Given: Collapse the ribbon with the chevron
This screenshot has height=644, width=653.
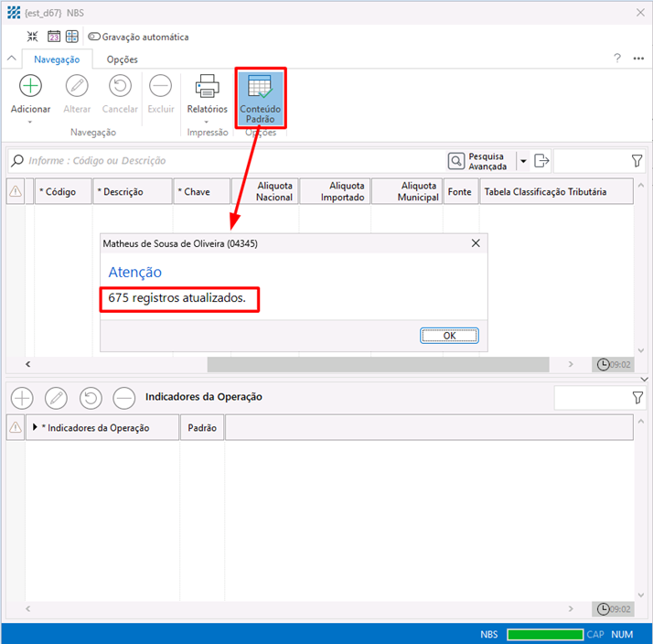Looking at the screenshot, I should pos(12,59).
